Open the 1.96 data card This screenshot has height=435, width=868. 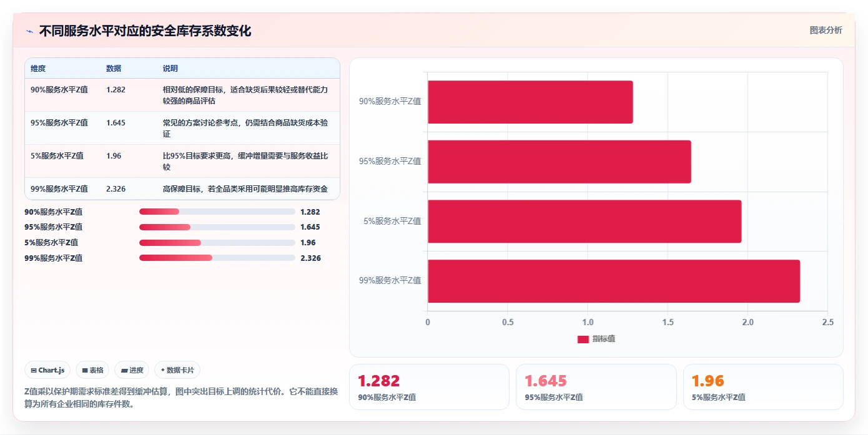click(763, 387)
